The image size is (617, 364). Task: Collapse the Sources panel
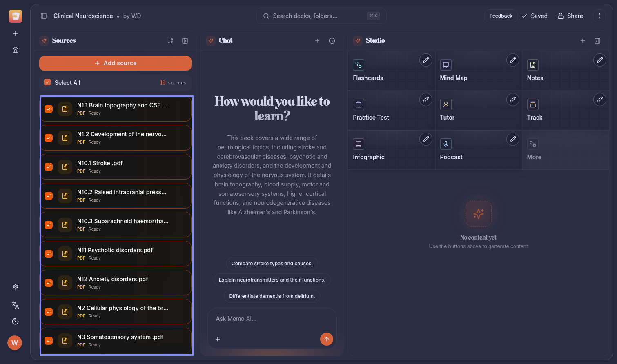click(x=185, y=41)
